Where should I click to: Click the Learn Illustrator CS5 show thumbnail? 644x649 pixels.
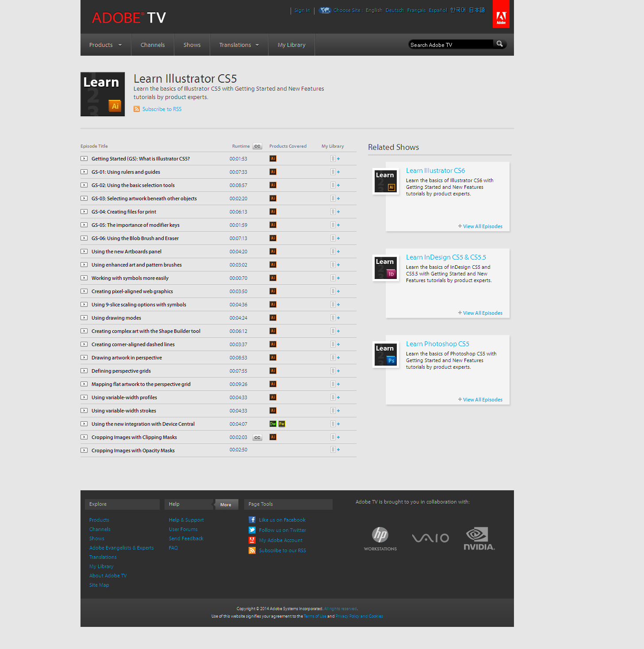pyautogui.click(x=103, y=94)
